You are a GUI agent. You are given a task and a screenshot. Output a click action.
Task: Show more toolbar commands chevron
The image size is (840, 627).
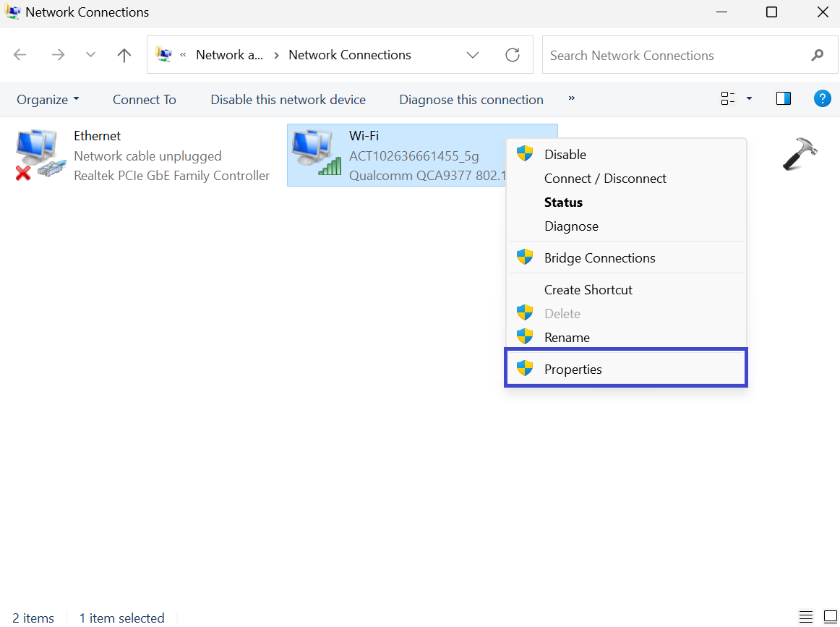coord(572,98)
